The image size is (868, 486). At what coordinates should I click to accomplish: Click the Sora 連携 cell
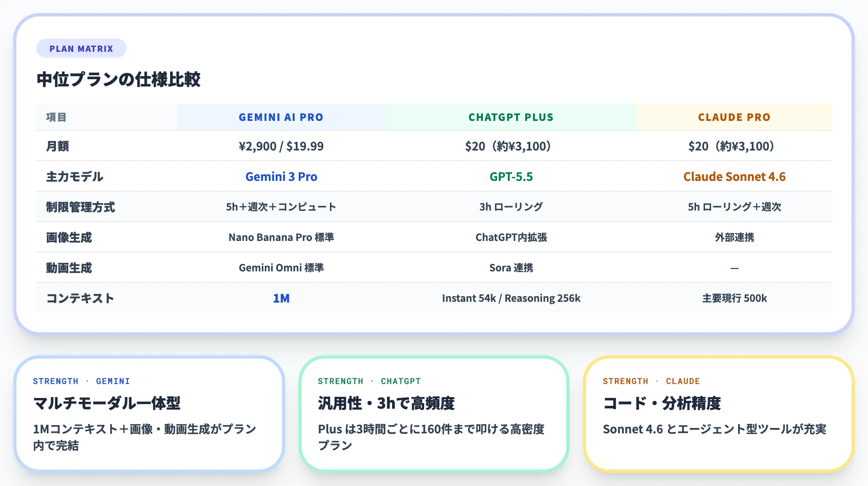[511, 268]
